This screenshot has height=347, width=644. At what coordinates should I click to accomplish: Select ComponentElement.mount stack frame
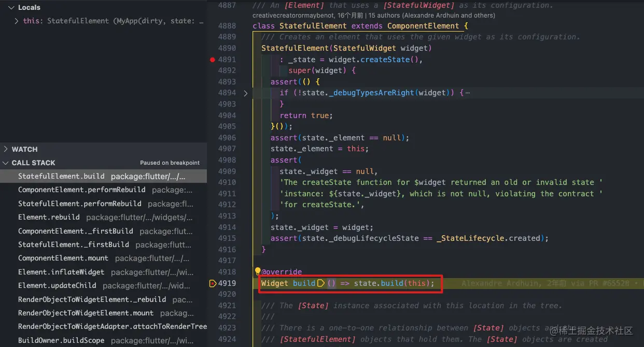coord(104,258)
